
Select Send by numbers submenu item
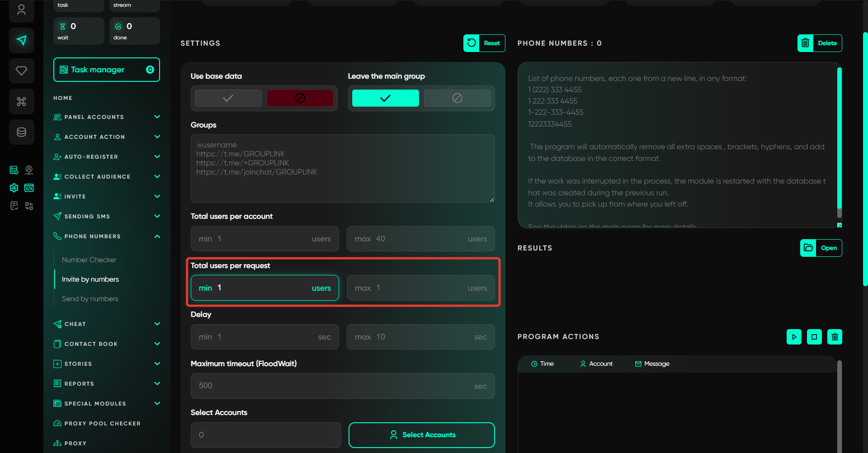tap(90, 299)
